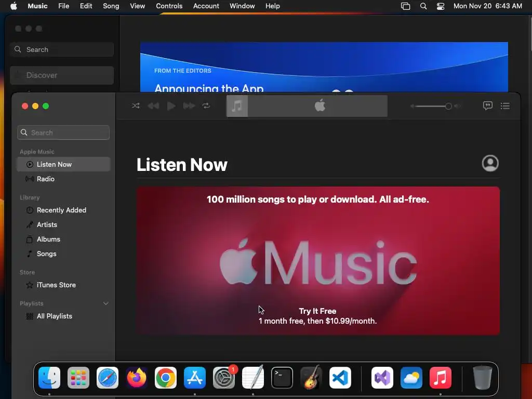Open Terminal from the Dock
532x399 pixels.
[282, 378]
